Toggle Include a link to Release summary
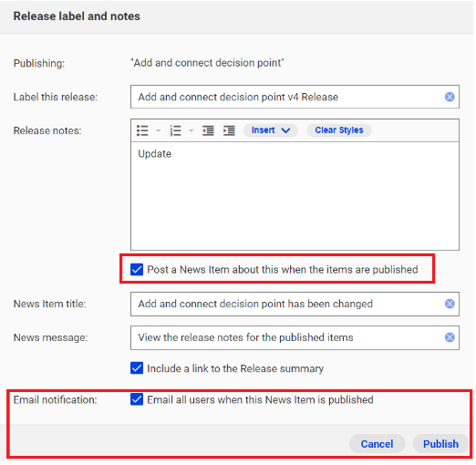Viewport: 476px width, 465px height. 137,368
